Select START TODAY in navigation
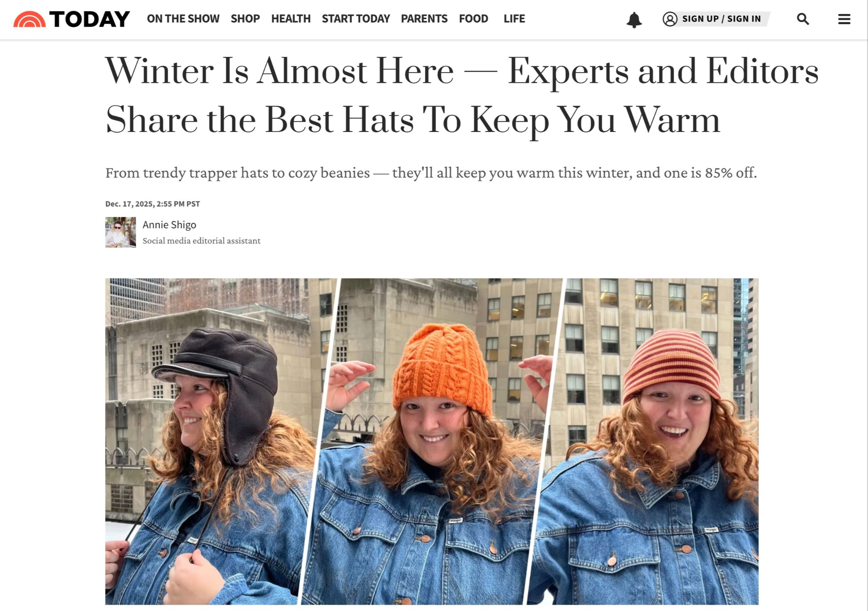 (x=356, y=19)
